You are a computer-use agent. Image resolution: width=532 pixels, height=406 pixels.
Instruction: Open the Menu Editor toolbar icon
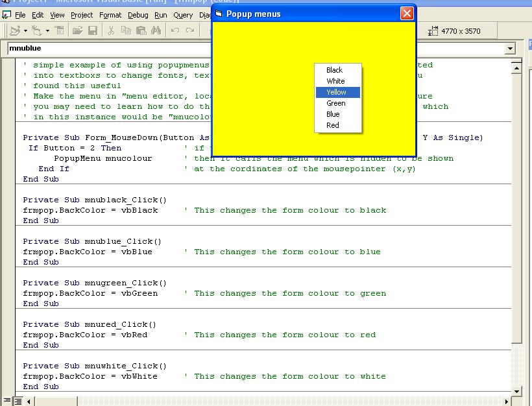[59, 30]
